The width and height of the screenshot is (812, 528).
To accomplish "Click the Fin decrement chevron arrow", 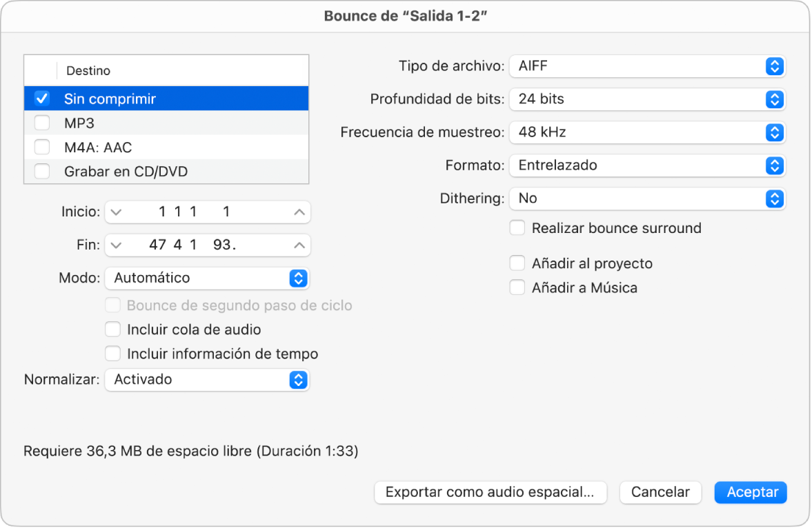I will [116, 245].
